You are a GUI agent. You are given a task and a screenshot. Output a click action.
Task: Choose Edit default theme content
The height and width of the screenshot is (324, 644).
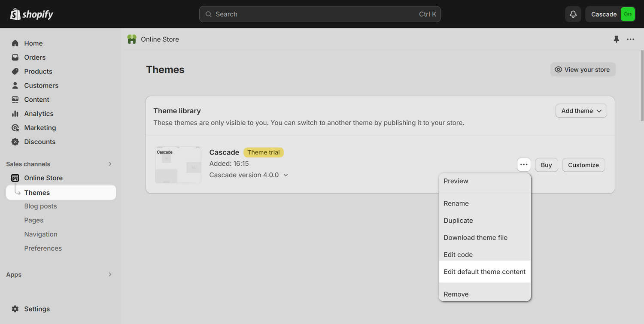click(485, 272)
